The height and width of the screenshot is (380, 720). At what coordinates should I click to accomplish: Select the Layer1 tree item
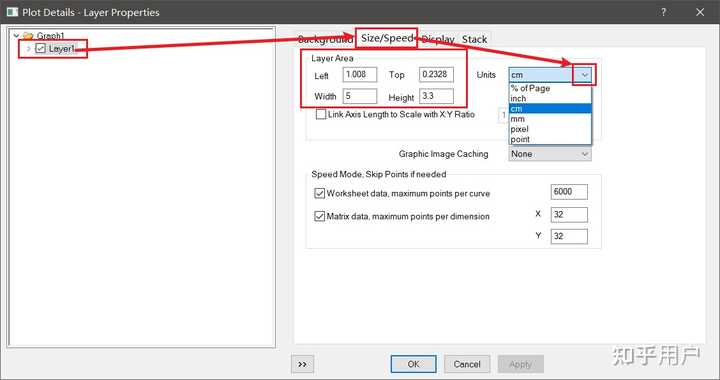pos(62,48)
